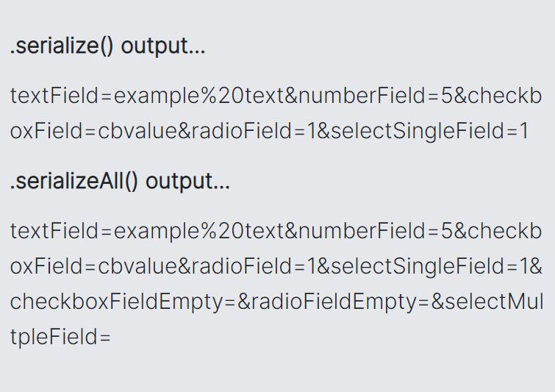This screenshot has height=392, width=555.
Task: Click "textField" in the .serialize() output
Action: point(54,96)
